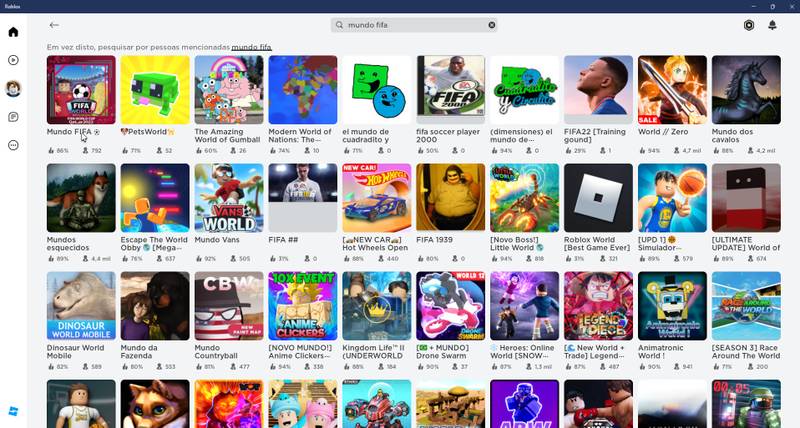Image resolution: width=800 pixels, height=428 pixels.
Task: Open the Robux hexagon icon
Action: click(x=748, y=25)
